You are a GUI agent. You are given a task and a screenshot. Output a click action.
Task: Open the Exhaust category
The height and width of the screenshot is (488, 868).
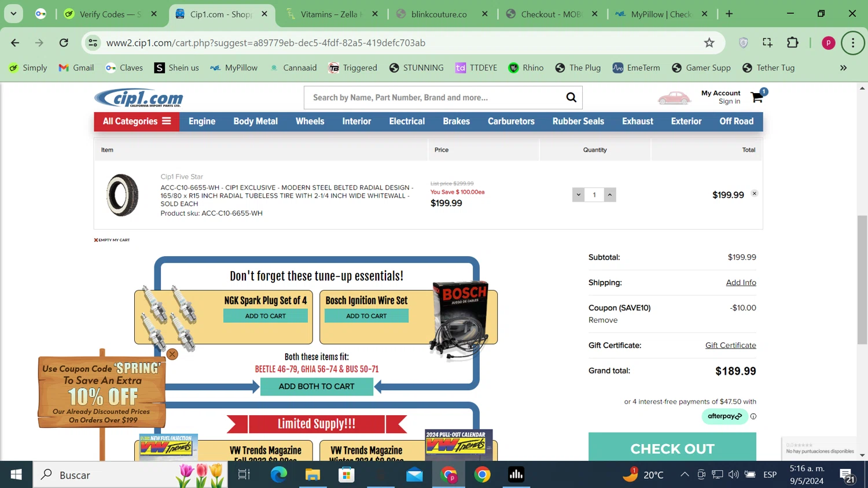[x=638, y=121]
